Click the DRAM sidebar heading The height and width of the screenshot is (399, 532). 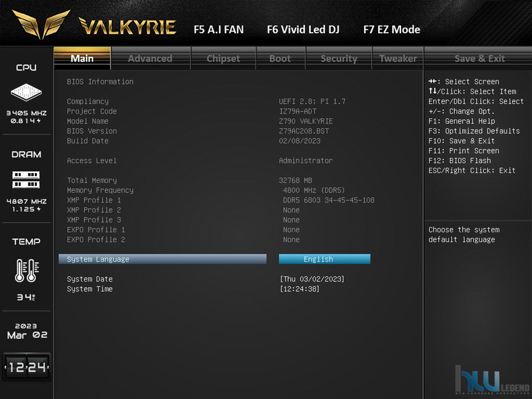point(26,155)
